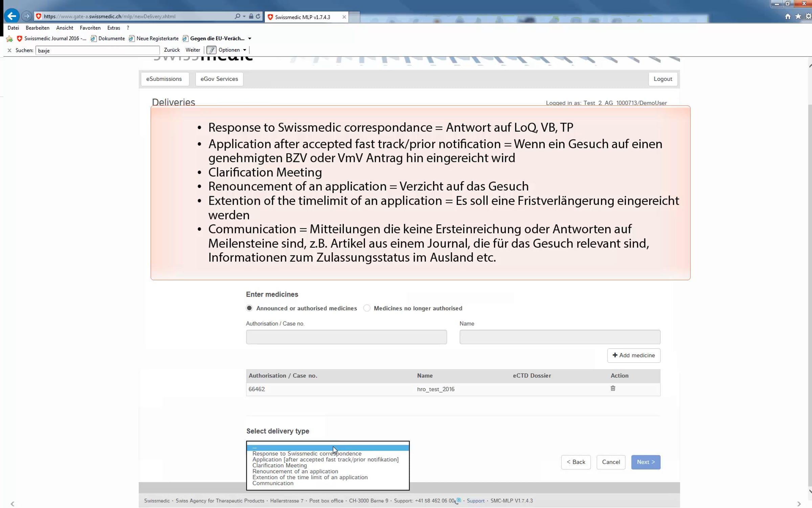The width and height of the screenshot is (812, 508).
Task: Refresh the page with the reload icon
Action: 258,16
